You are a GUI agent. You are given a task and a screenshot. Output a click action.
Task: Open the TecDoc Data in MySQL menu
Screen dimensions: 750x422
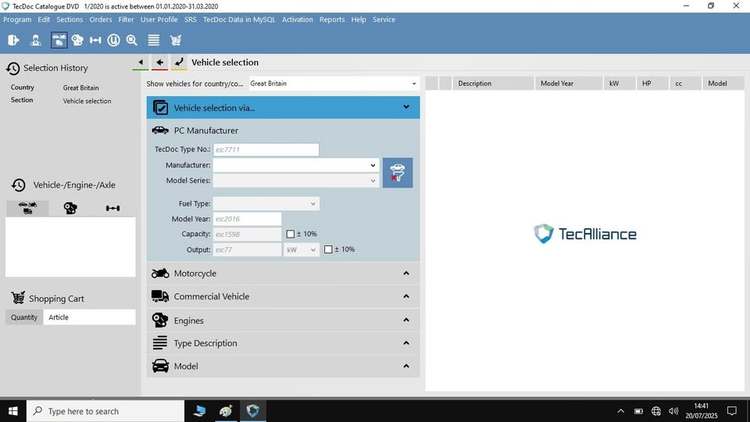coord(239,20)
